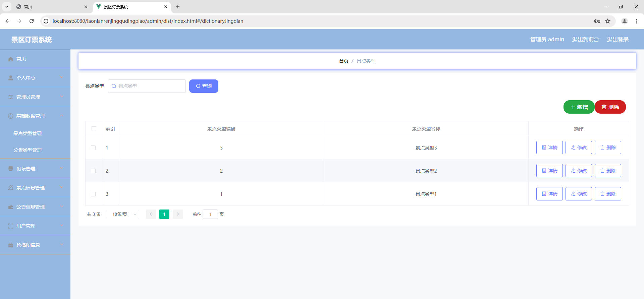Check the row for 景点类型3

(93, 148)
